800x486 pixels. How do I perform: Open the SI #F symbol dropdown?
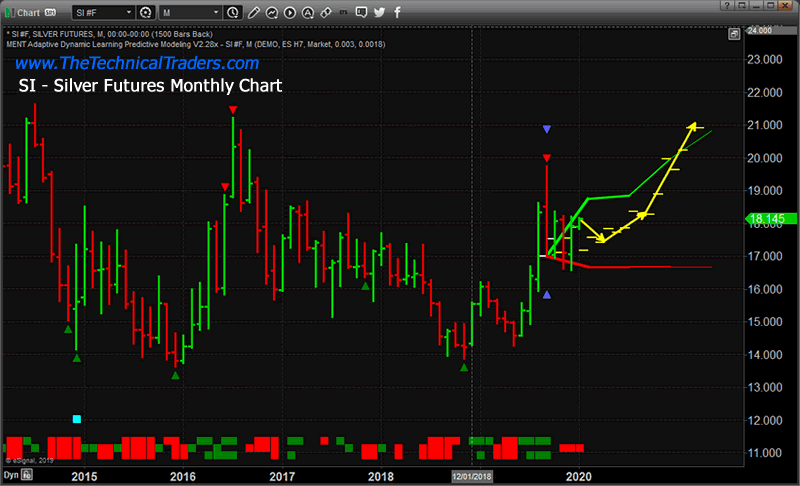(104, 13)
